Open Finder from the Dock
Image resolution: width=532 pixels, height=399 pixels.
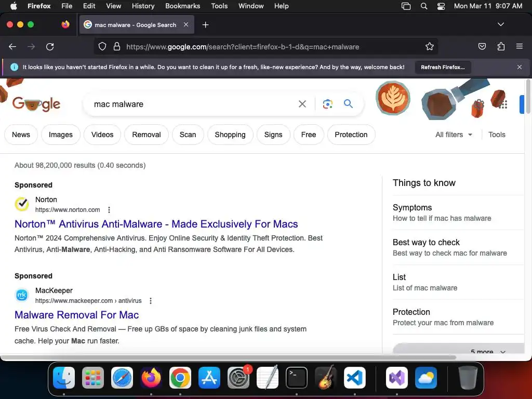tap(64, 378)
